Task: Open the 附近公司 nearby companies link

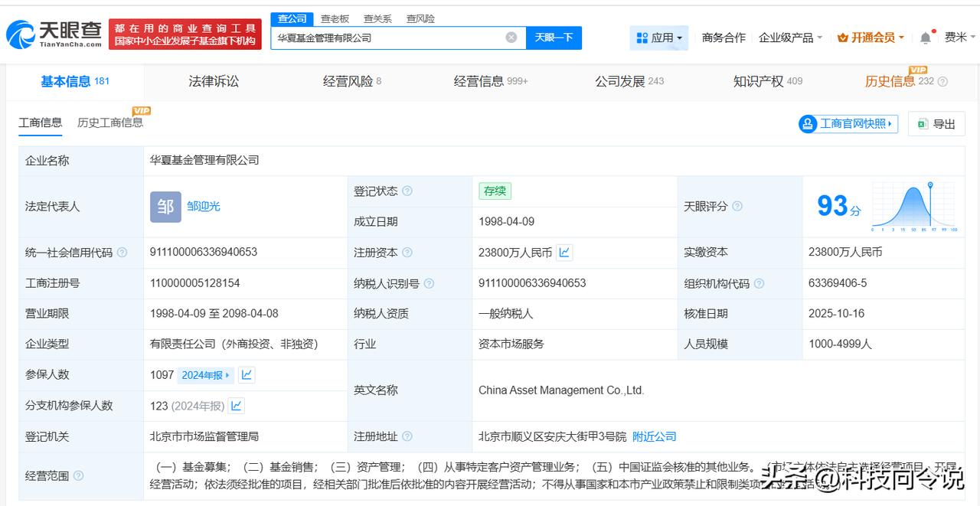Action: (655, 436)
